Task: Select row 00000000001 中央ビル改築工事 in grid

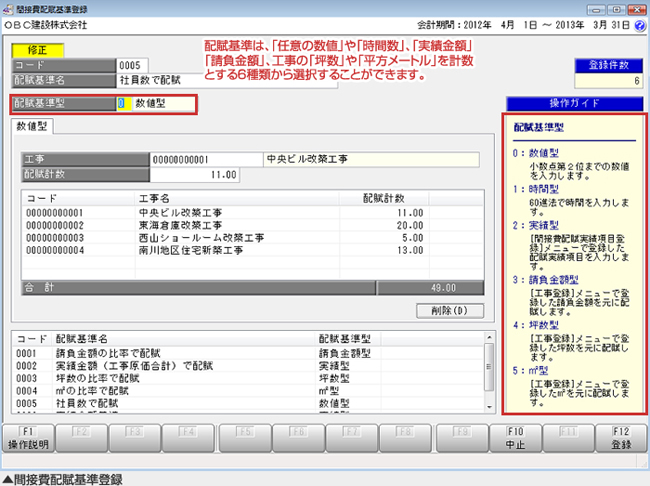Action: coord(252,213)
